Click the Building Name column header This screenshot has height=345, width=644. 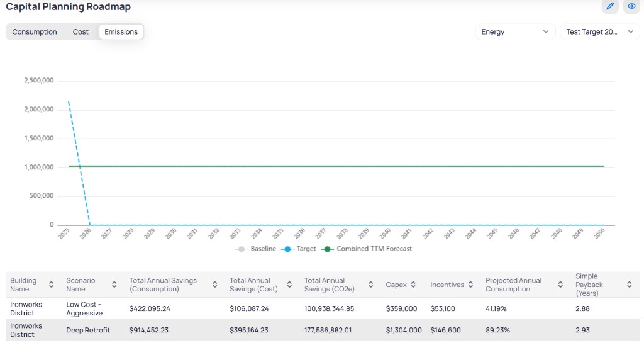23,285
